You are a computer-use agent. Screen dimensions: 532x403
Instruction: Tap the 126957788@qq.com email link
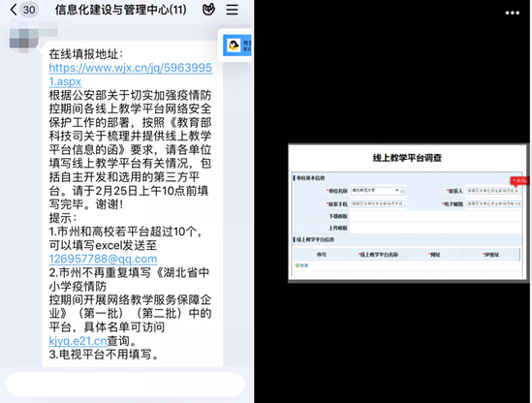[103, 259]
